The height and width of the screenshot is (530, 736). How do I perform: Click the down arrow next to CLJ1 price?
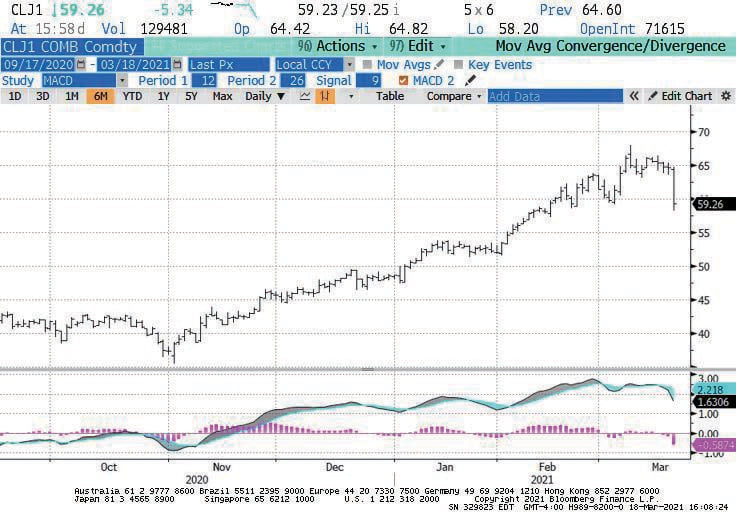click(x=54, y=10)
